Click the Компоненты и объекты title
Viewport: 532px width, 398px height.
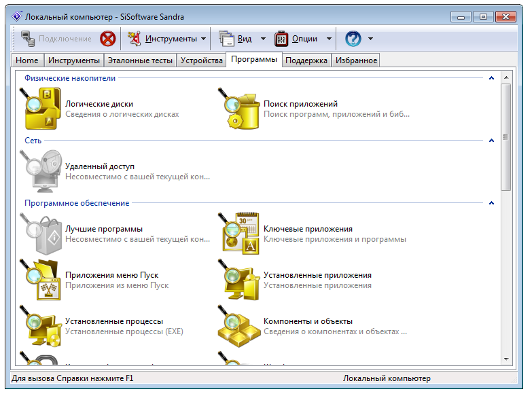click(x=308, y=321)
